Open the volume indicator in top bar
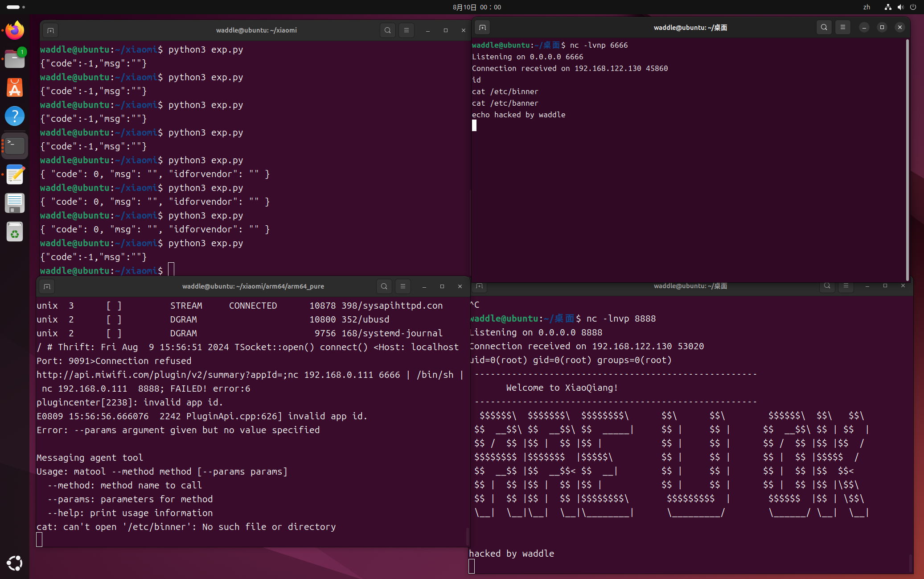 900,7
